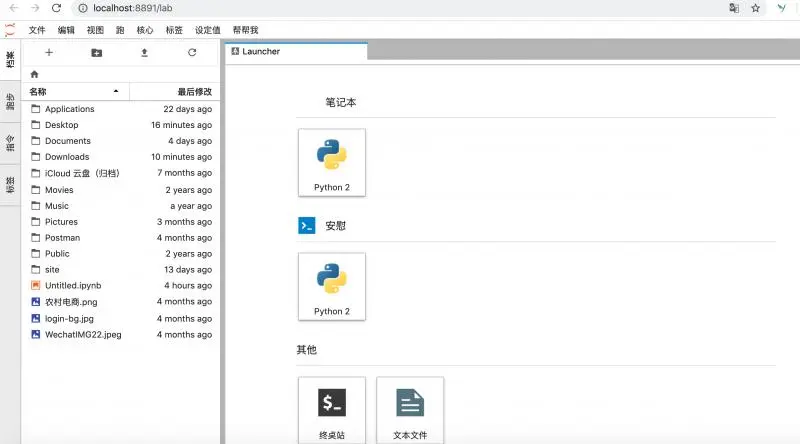Select the Pictures folder
This screenshot has height=444, width=800.
pos(121,221)
